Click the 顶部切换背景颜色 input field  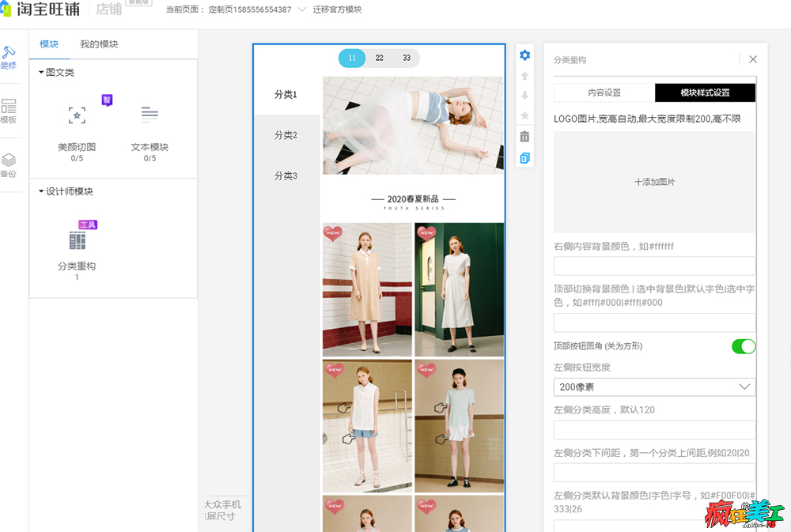point(654,323)
